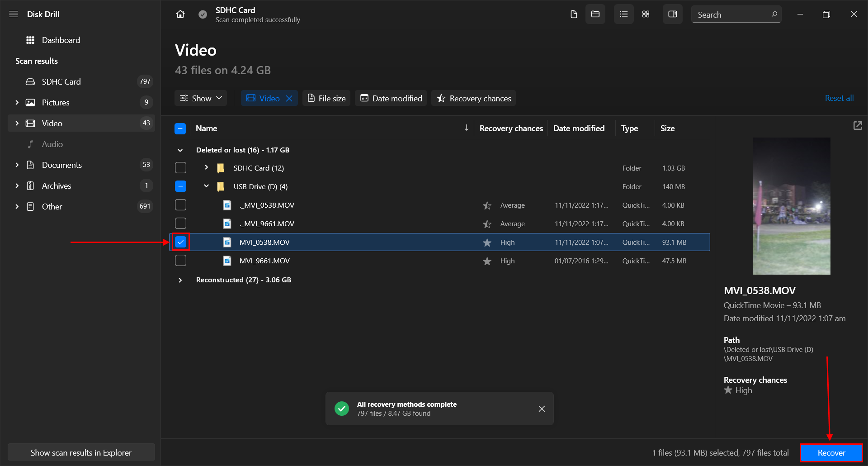Check the MVI_9661.MOV checkbox
Image resolution: width=868 pixels, height=466 pixels.
(x=180, y=261)
